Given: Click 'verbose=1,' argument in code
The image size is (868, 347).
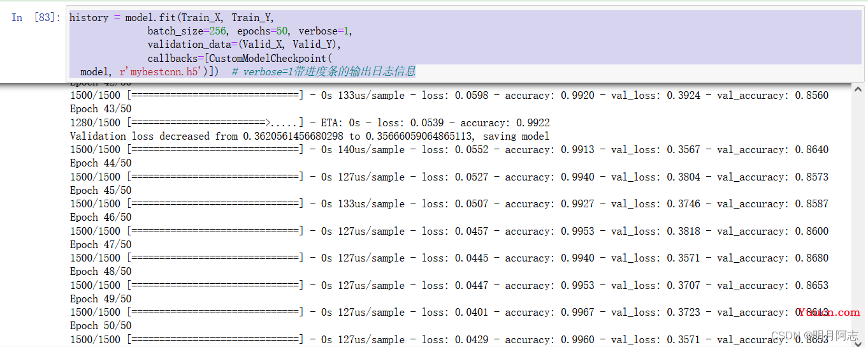Looking at the screenshot, I should [325, 31].
